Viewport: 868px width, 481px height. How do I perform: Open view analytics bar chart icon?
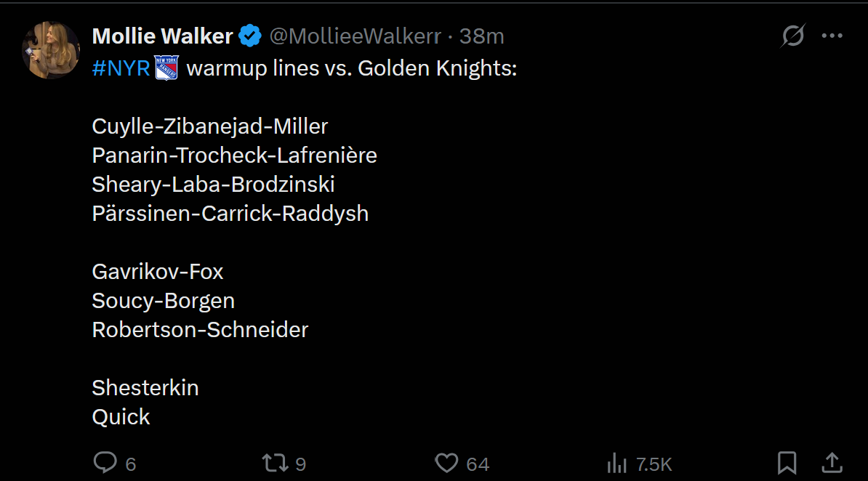tap(616, 463)
